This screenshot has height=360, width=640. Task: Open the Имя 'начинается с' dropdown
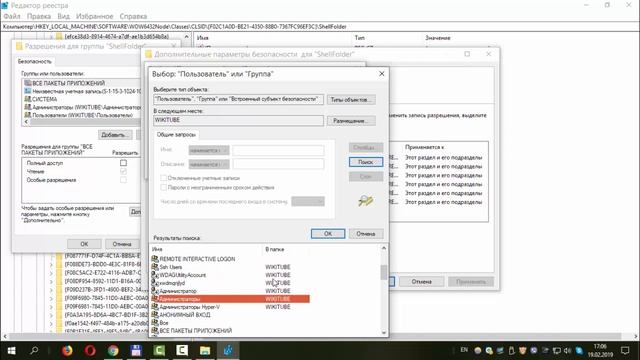coord(209,151)
